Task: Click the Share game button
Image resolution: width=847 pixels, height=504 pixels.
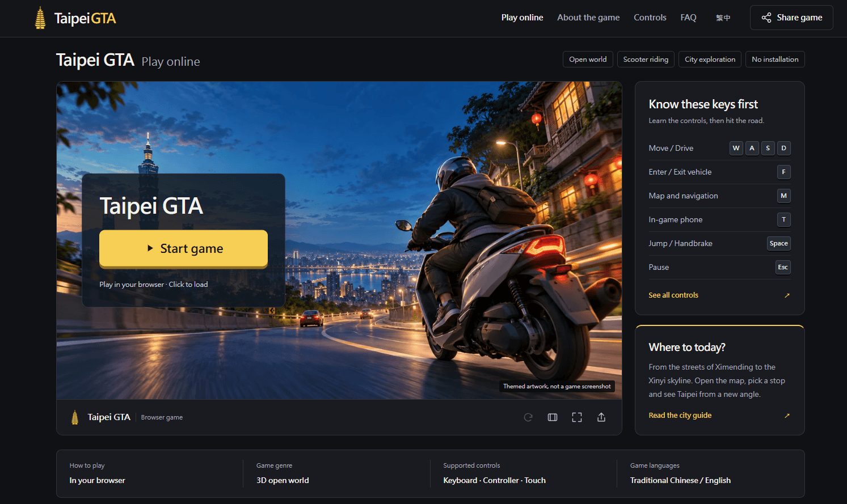Action: [791, 18]
